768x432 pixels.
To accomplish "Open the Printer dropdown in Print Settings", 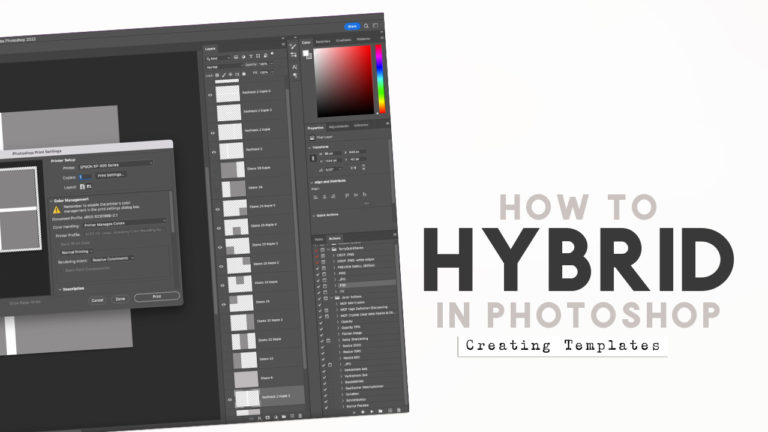I will click(x=115, y=165).
